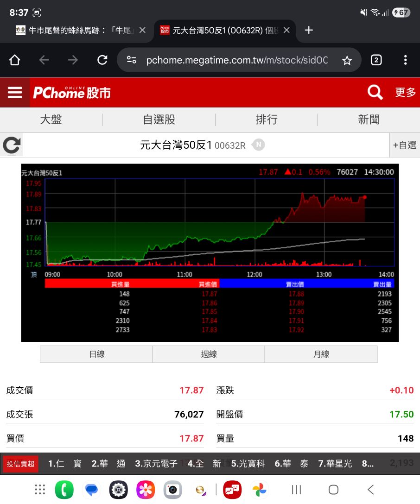Show the 週線 weekly chart
420x504 pixels.
click(x=209, y=354)
